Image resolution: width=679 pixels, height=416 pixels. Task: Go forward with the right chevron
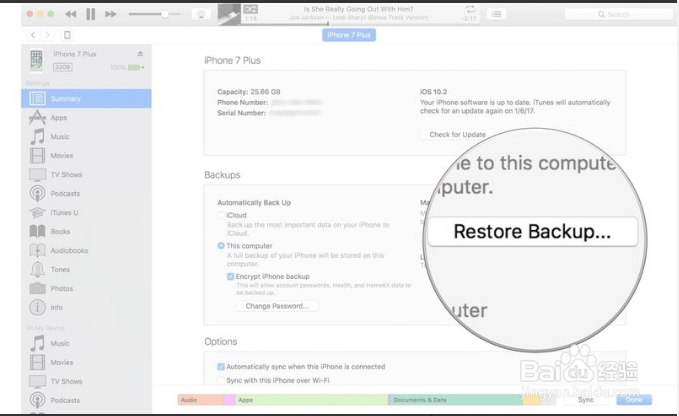coord(47,35)
